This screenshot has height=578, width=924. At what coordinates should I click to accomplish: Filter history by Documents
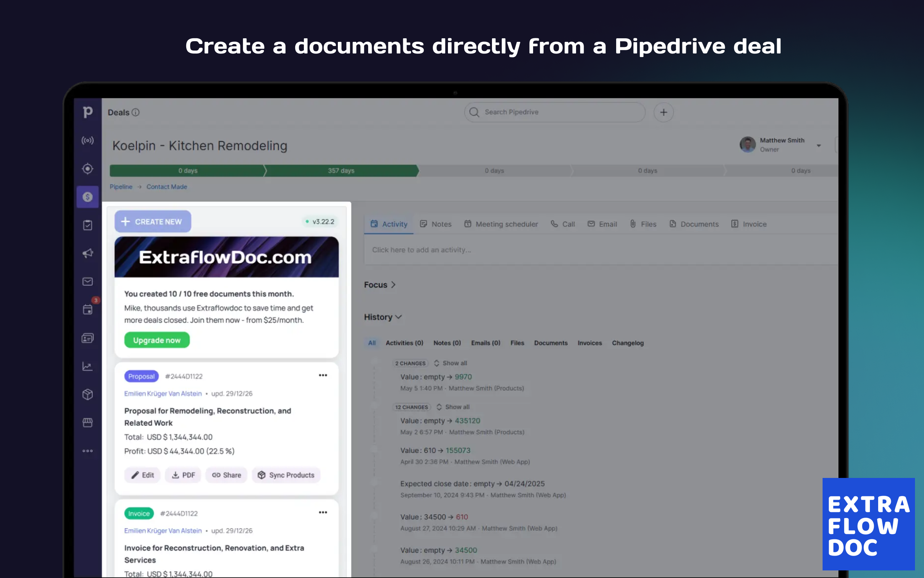(550, 343)
